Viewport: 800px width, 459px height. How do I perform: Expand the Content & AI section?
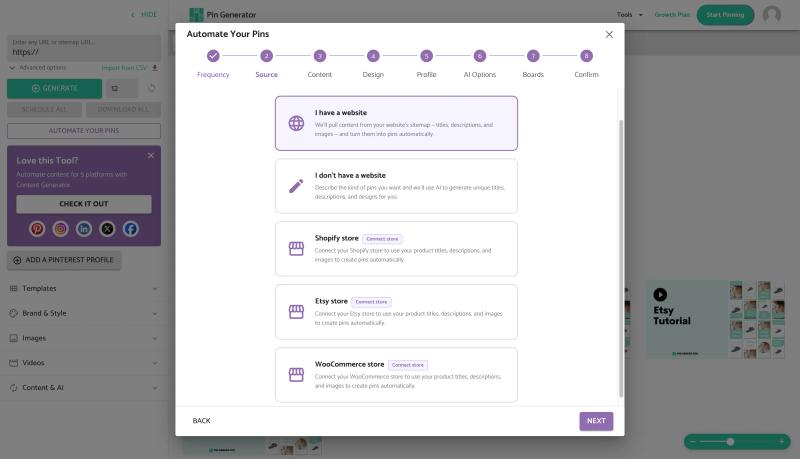(84, 388)
